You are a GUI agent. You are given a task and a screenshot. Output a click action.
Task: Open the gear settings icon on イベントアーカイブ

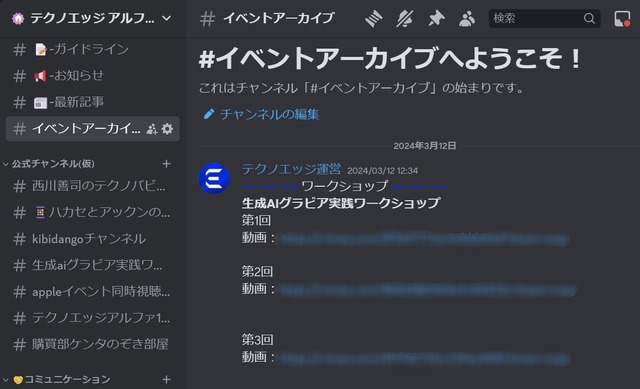pyautogui.click(x=167, y=129)
